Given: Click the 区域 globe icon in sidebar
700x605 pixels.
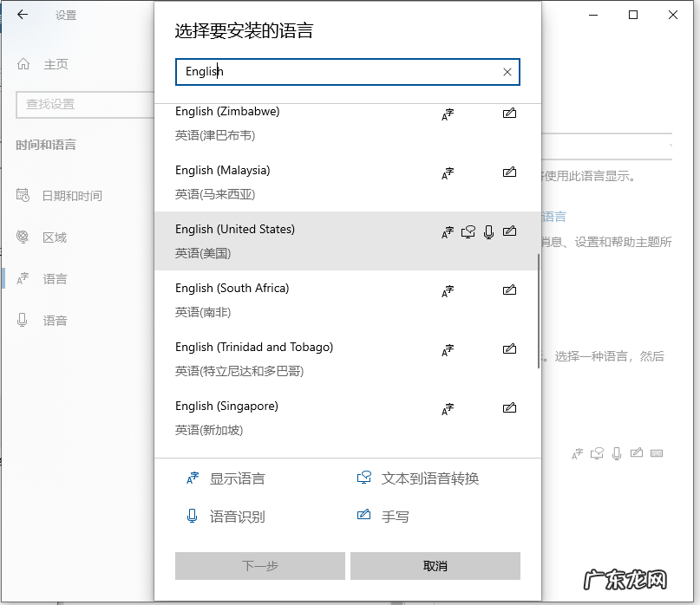Looking at the screenshot, I should tap(24, 237).
